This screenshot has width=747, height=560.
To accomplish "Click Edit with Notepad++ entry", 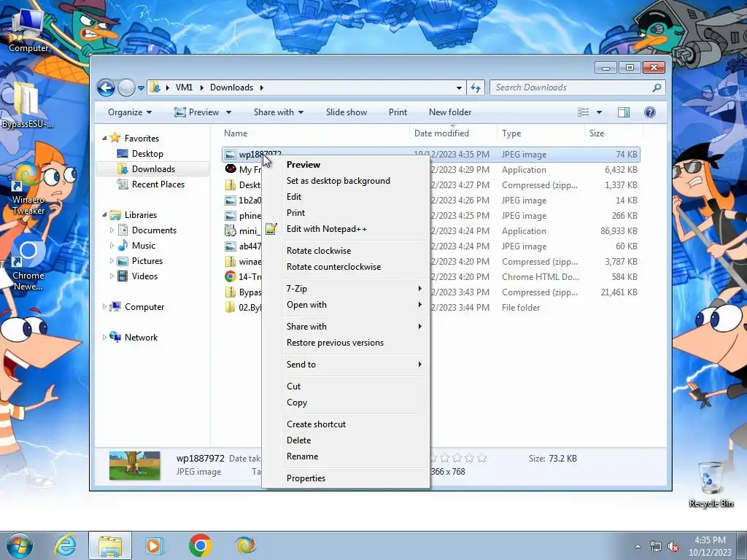I will click(x=346, y=228).
